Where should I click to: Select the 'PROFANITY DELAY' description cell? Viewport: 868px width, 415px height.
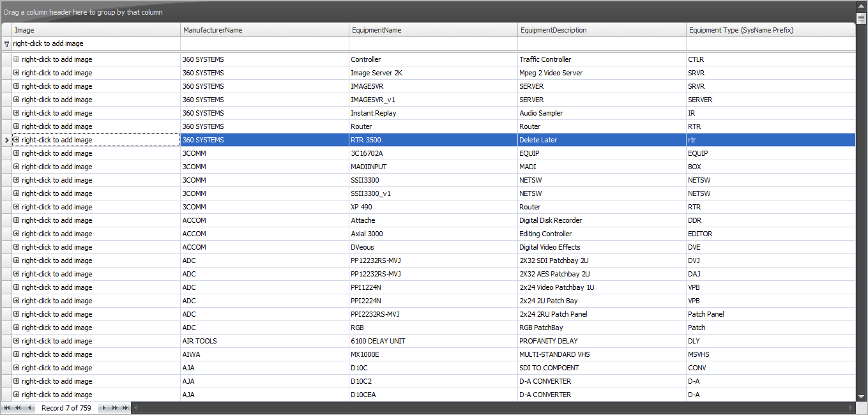pyautogui.click(x=602, y=341)
